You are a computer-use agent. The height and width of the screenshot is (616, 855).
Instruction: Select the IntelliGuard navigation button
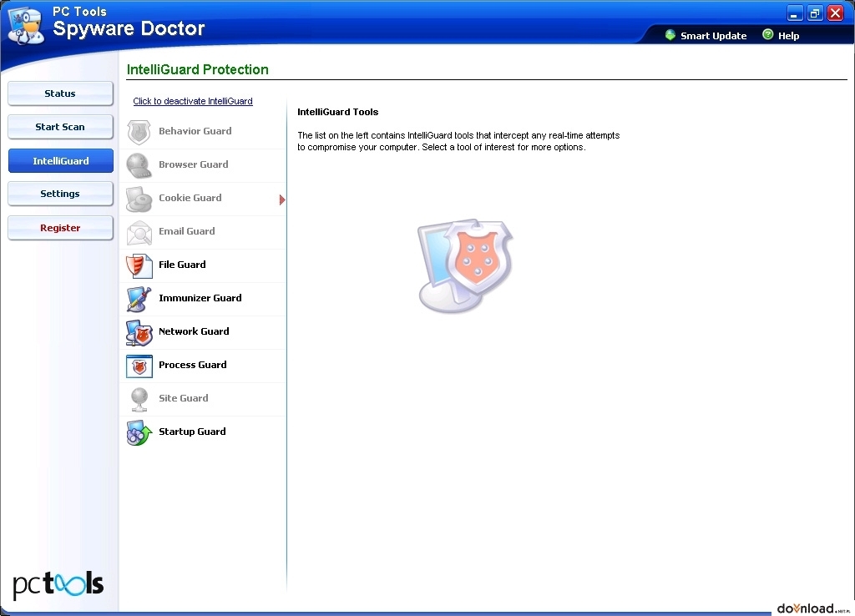(60, 161)
